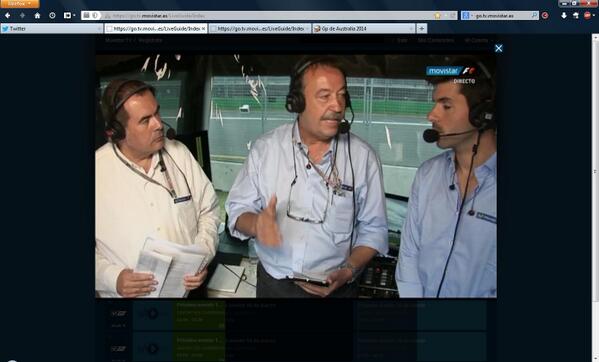Click the first row channel logo
Image resolution: width=599 pixels, height=362 pixels.
118,314
